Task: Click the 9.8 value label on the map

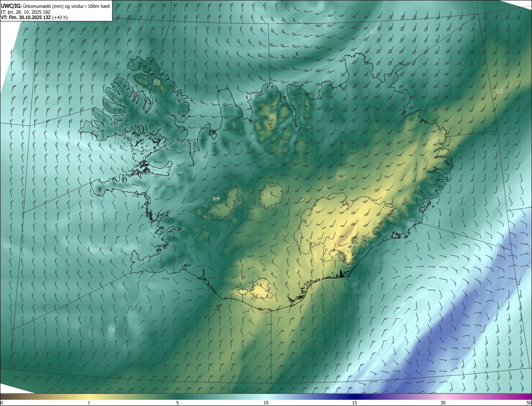Action: pos(72,142)
